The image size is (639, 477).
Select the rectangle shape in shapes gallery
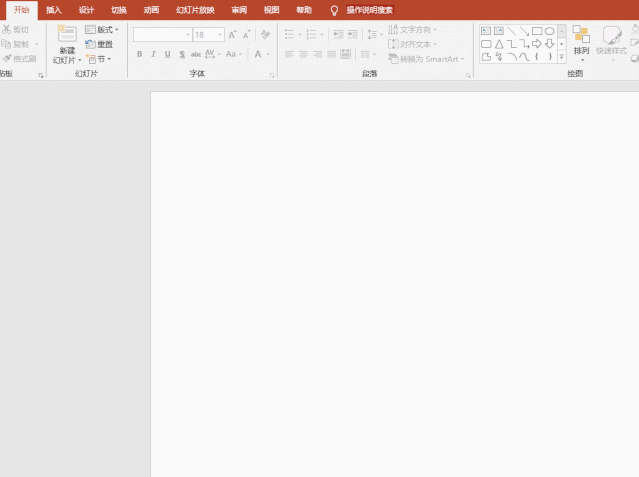[537, 31]
